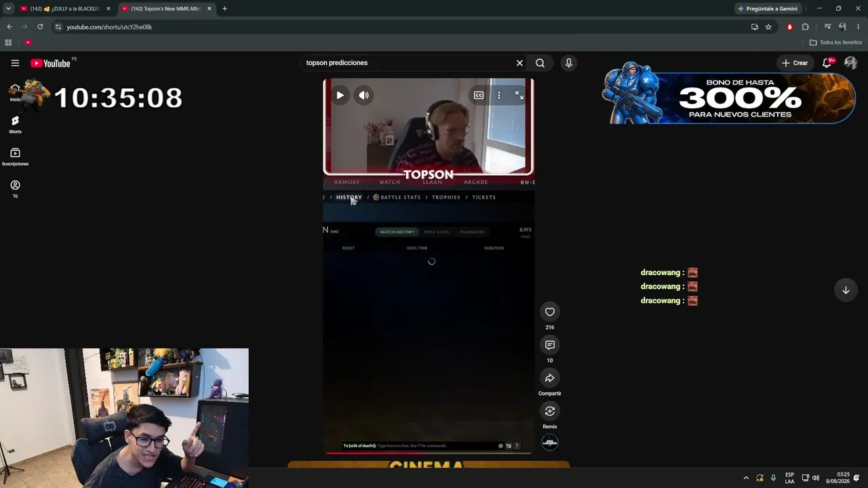Open Suscripciones in the sidebar
Image resolution: width=868 pixels, height=488 pixels.
pyautogui.click(x=15, y=157)
